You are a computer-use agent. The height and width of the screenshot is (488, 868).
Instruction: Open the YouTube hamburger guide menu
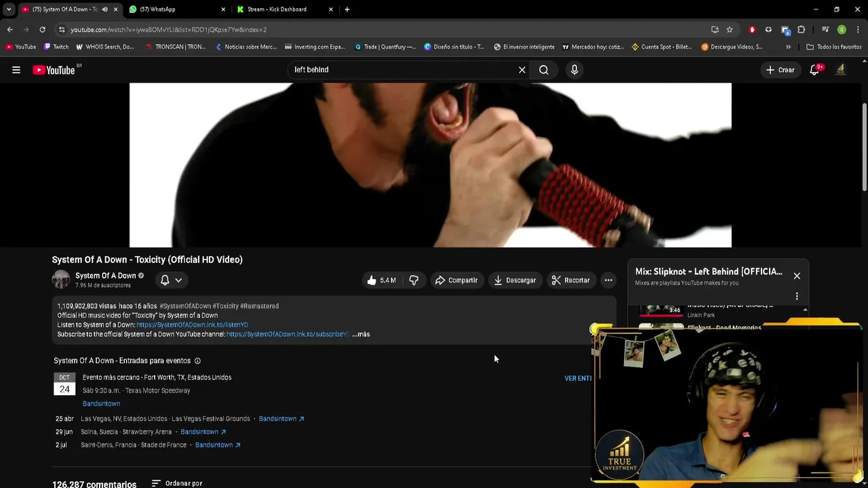16,70
